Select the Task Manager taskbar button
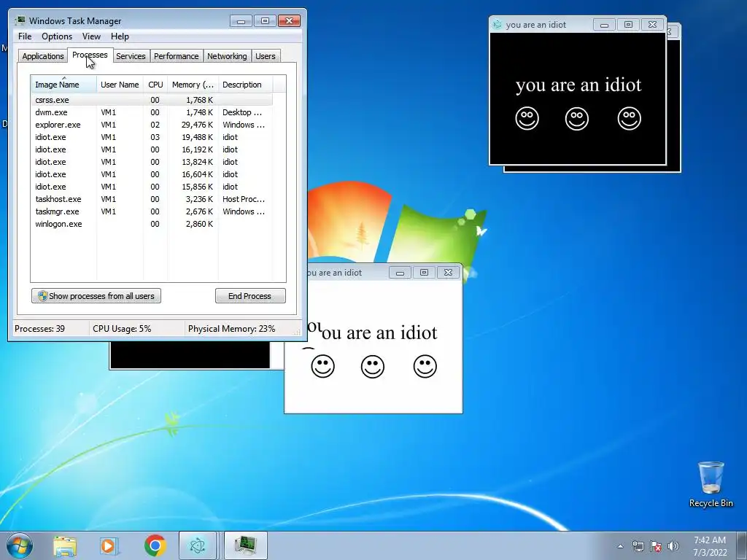 pos(245,545)
